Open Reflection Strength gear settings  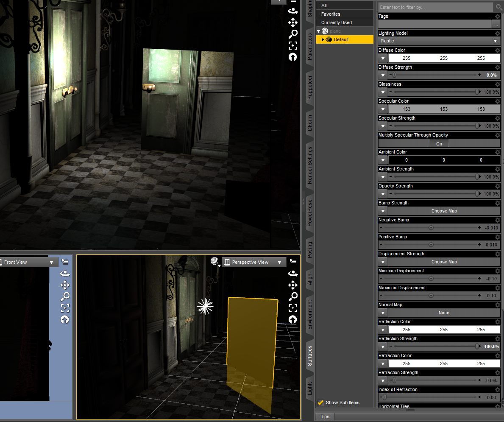498,339
